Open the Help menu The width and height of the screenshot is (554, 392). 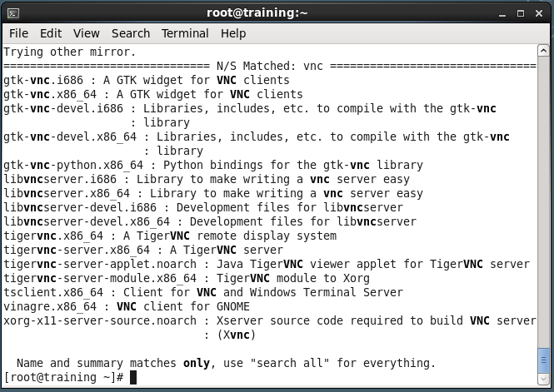(x=233, y=33)
